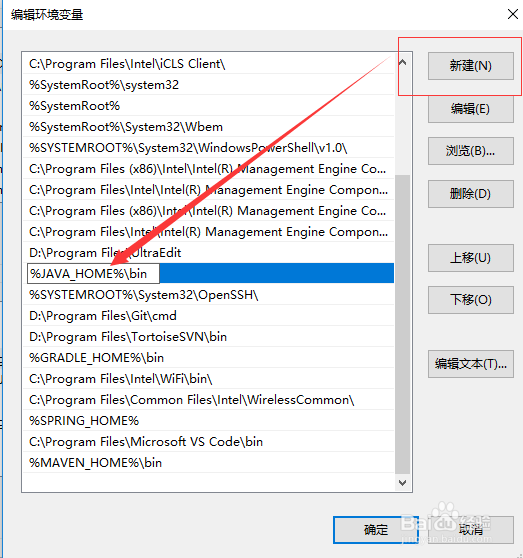Delete entry with 删除(D) button
523x558 pixels.
click(x=470, y=194)
